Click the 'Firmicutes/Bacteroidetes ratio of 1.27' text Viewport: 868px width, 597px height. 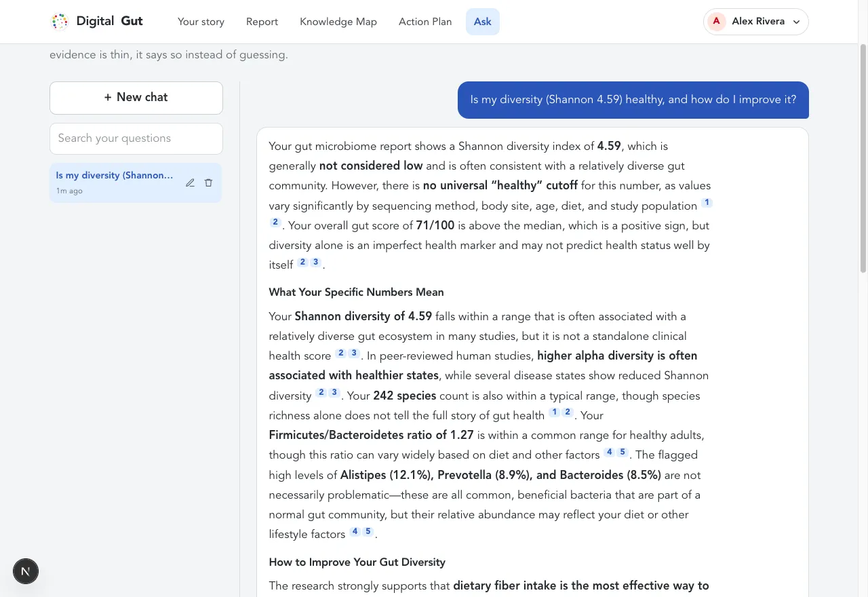[x=371, y=435]
